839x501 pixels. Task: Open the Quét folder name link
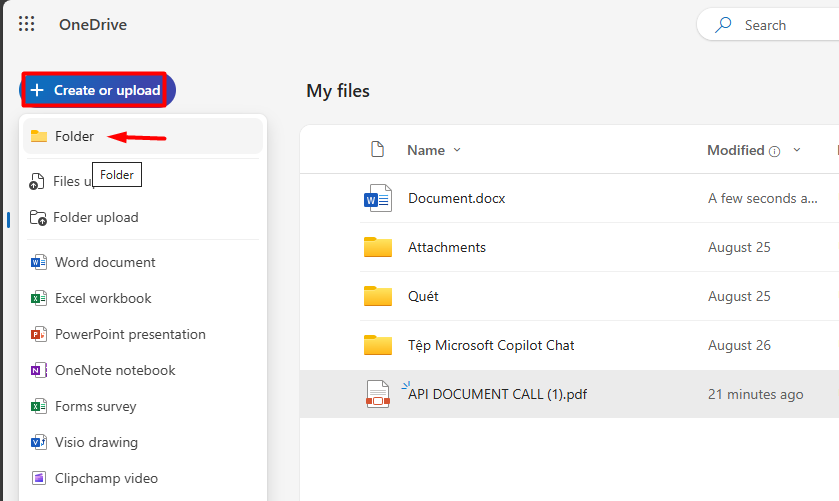tap(423, 296)
